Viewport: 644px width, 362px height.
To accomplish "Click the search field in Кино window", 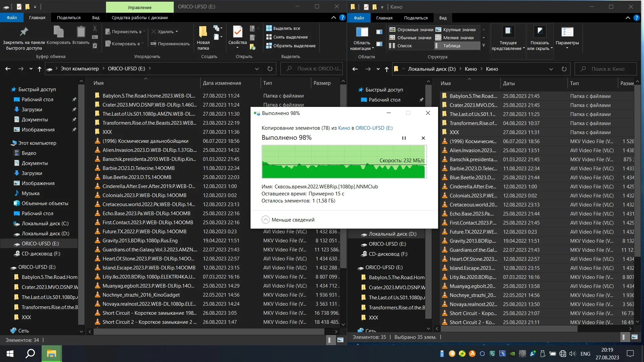I will point(608,69).
